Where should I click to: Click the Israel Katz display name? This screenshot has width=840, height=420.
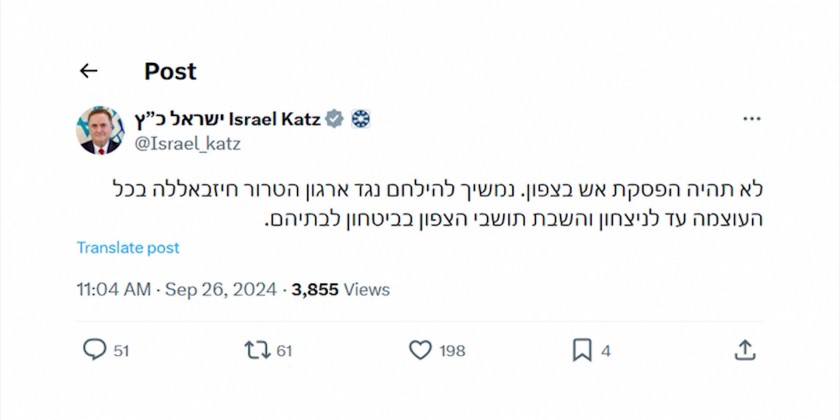click(x=228, y=120)
